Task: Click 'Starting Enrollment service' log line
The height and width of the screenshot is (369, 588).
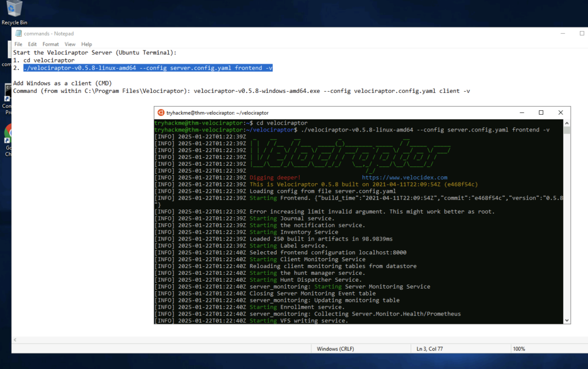Action: coord(249,307)
